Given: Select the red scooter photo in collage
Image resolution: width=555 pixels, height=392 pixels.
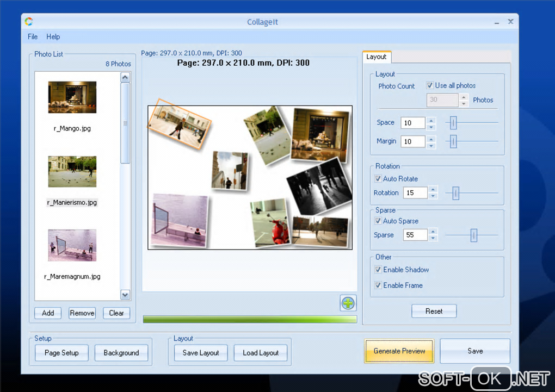Looking at the screenshot, I should click(x=271, y=222).
